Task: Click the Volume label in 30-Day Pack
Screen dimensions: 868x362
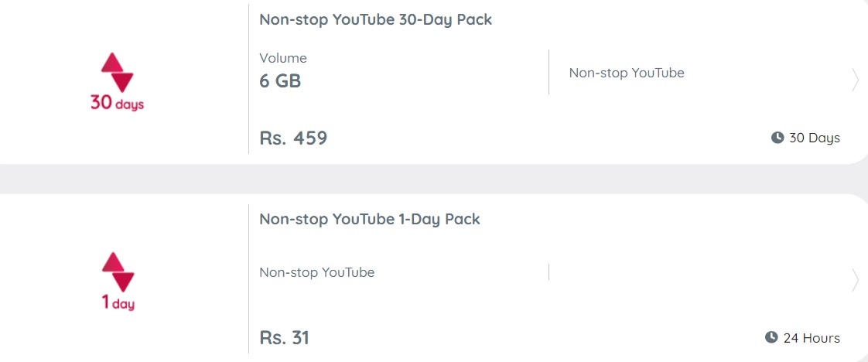Action: tap(283, 58)
